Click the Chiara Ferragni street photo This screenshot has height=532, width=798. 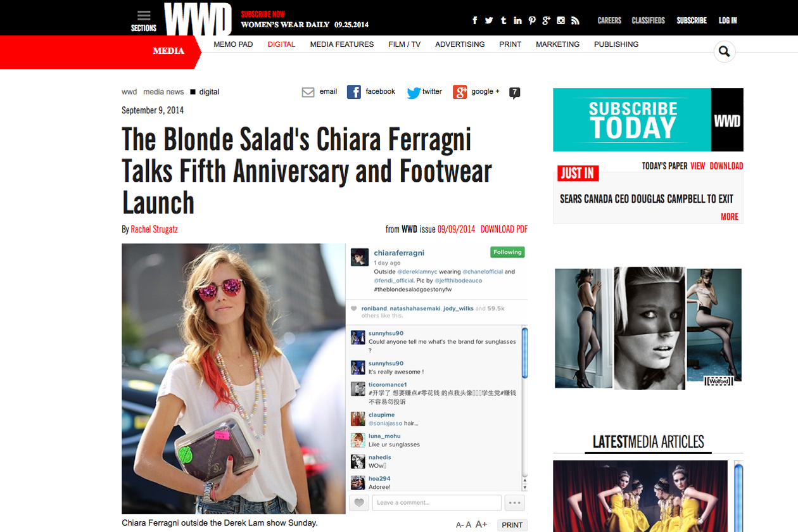pyautogui.click(x=234, y=379)
